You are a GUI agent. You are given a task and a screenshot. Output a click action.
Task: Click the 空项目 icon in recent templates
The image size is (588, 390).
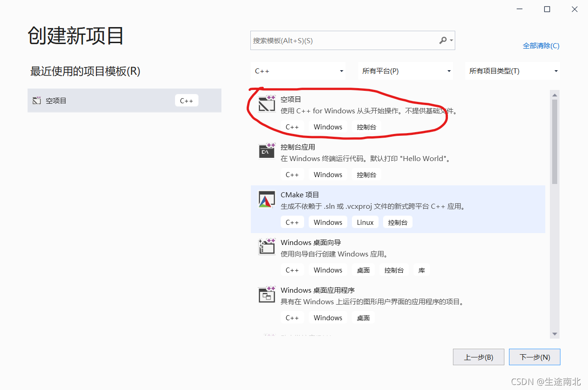37,100
